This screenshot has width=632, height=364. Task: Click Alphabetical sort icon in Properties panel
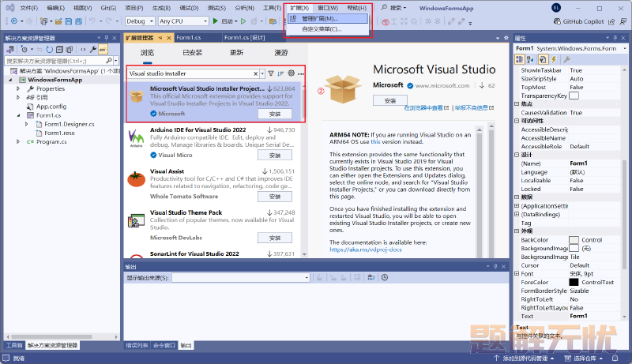(530, 59)
